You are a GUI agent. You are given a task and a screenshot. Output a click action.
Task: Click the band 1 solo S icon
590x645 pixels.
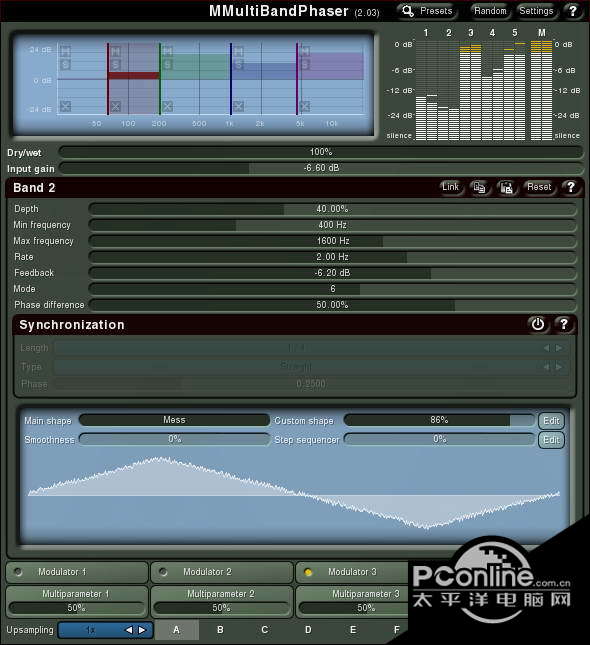[65, 64]
